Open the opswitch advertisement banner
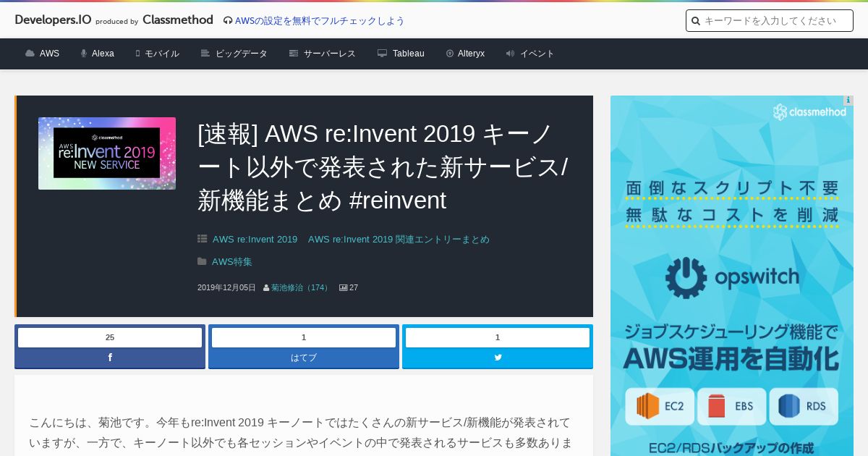This screenshot has height=456, width=868. (x=732, y=276)
